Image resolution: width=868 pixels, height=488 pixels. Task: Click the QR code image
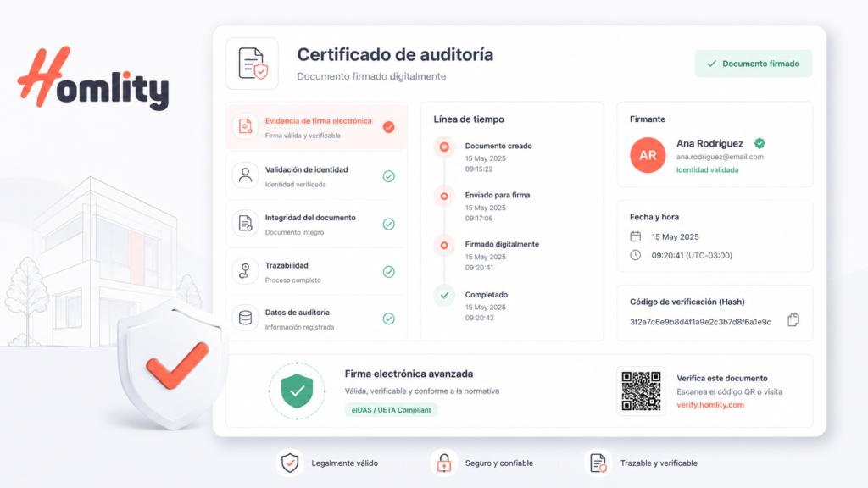[x=641, y=391]
